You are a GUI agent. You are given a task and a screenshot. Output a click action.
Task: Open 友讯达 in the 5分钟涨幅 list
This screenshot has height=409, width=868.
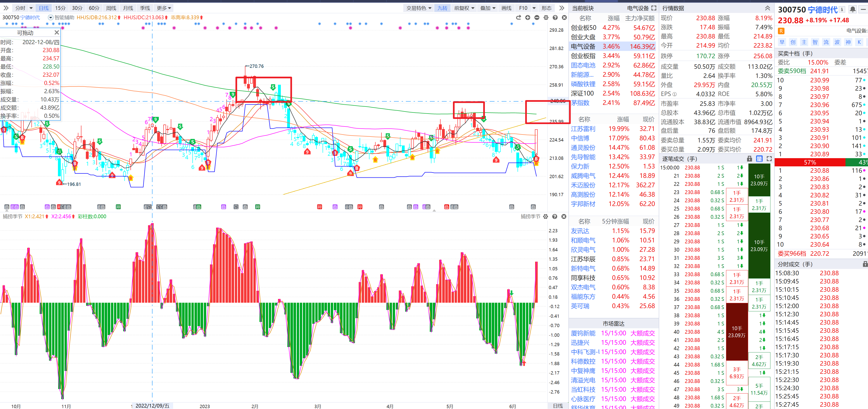(580, 231)
